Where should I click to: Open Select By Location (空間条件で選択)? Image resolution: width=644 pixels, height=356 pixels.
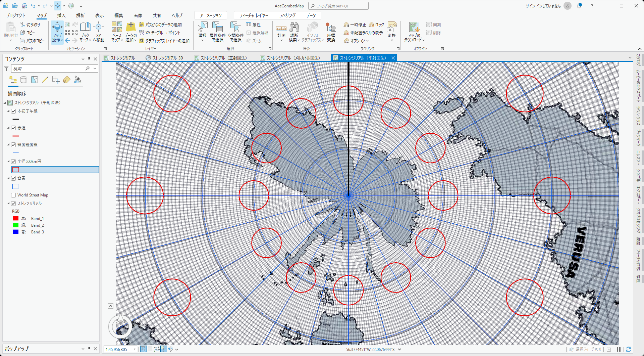(235, 32)
